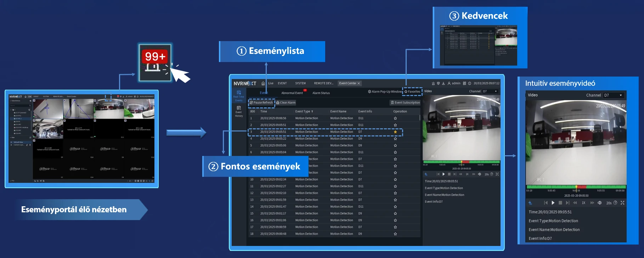
Task: Click the Pause Refresh button
Action: tap(261, 103)
